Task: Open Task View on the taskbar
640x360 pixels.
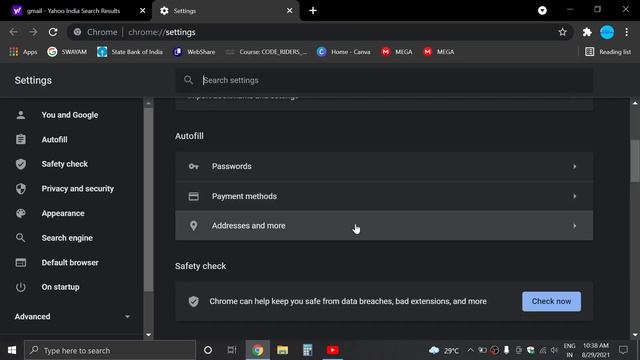Action: coord(232,350)
